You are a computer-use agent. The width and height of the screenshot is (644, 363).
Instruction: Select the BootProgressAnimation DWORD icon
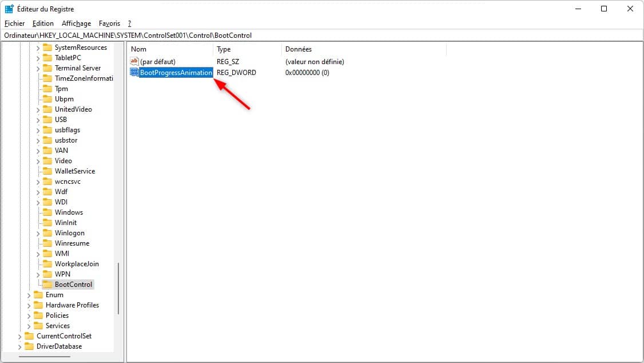(134, 72)
